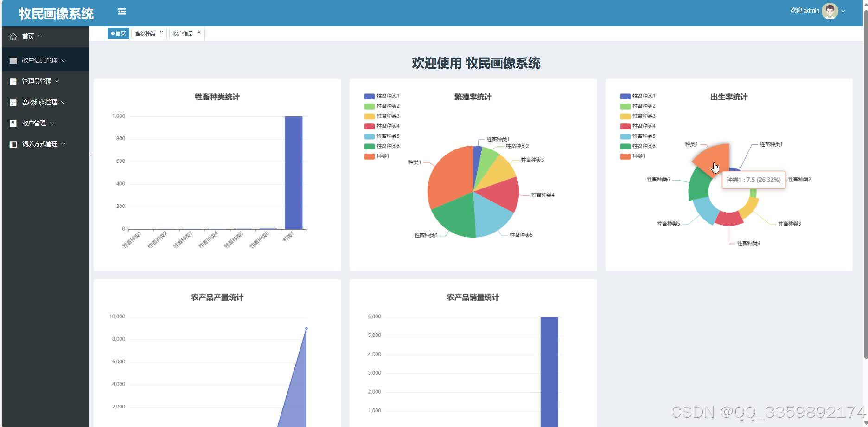The width and height of the screenshot is (868, 427).
Task: Click the page vertical scrollbar
Action: (865, 184)
